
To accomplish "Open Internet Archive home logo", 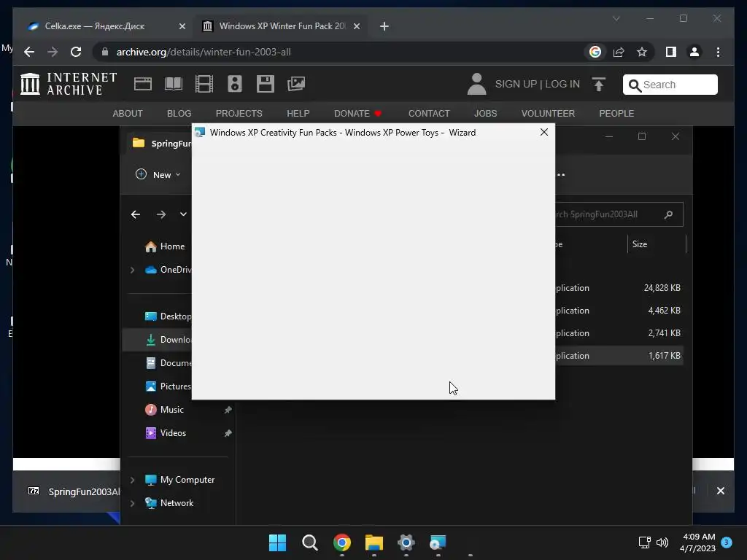I will click(69, 84).
